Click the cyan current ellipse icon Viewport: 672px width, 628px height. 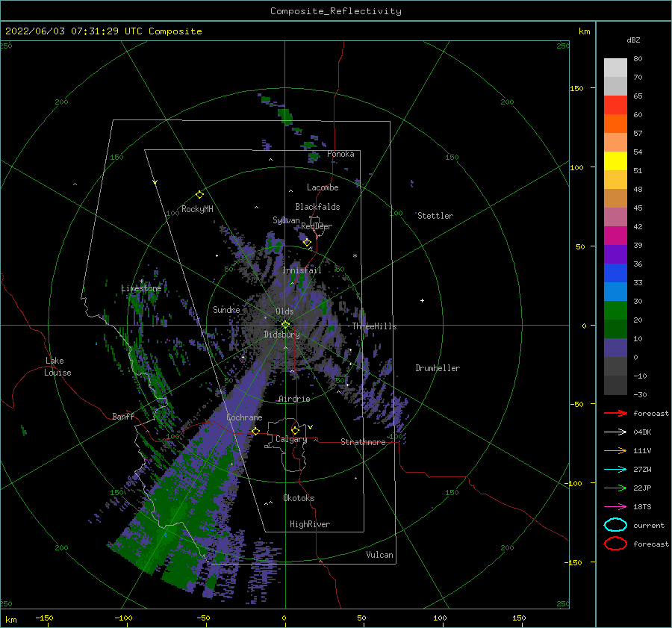coord(615,525)
